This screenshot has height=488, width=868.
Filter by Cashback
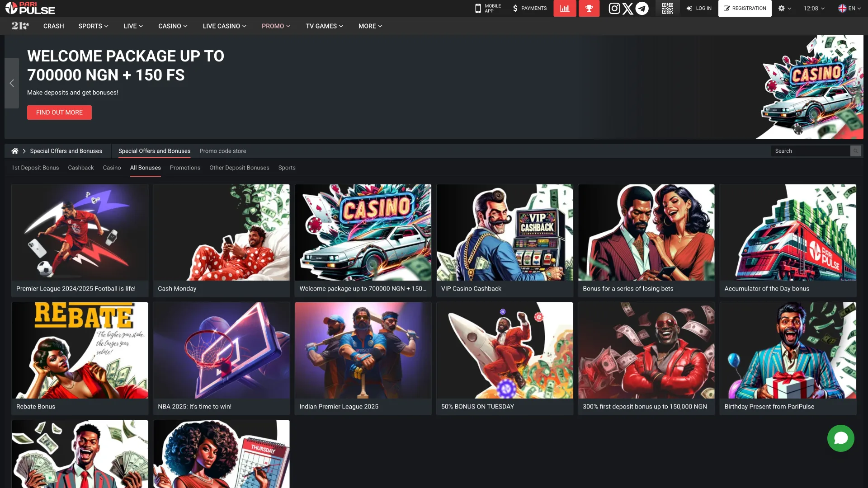pos(81,168)
